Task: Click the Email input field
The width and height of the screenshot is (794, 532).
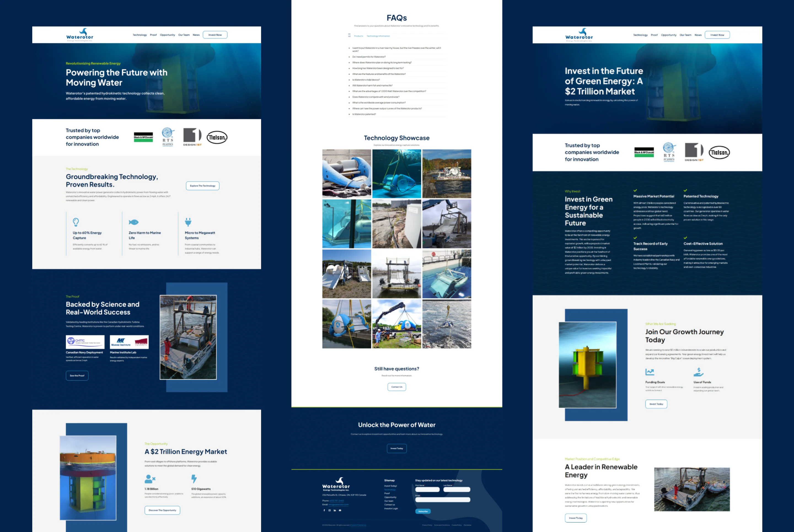Action: 442,500
